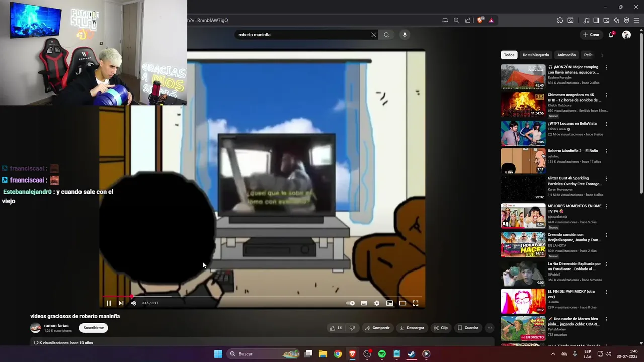Open the YouTube account avatar menu
This screenshot has height=362, width=644.
pos(626,35)
